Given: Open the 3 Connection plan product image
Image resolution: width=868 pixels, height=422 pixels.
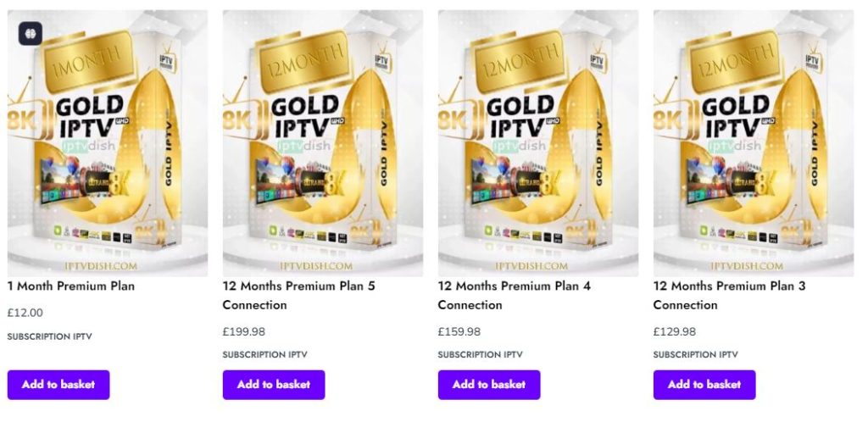Looking at the screenshot, I should [x=754, y=144].
